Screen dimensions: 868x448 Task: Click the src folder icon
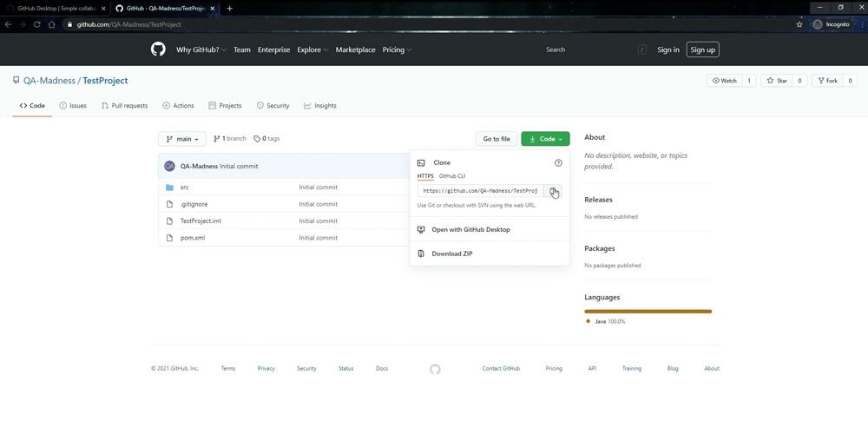pos(170,188)
